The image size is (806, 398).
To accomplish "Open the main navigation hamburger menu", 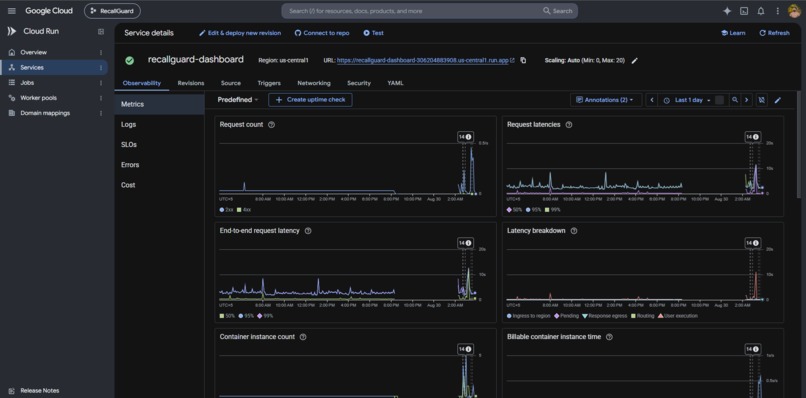I will (x=12, y=11).
